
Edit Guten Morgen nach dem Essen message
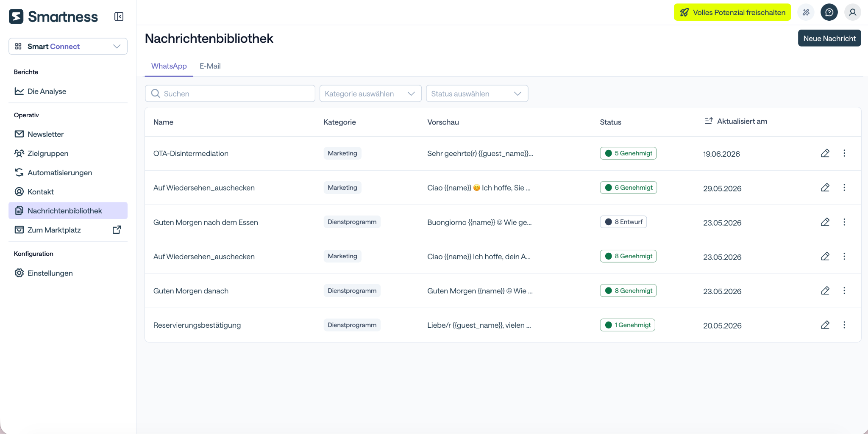pyautogui.click(x=825, y=222)
